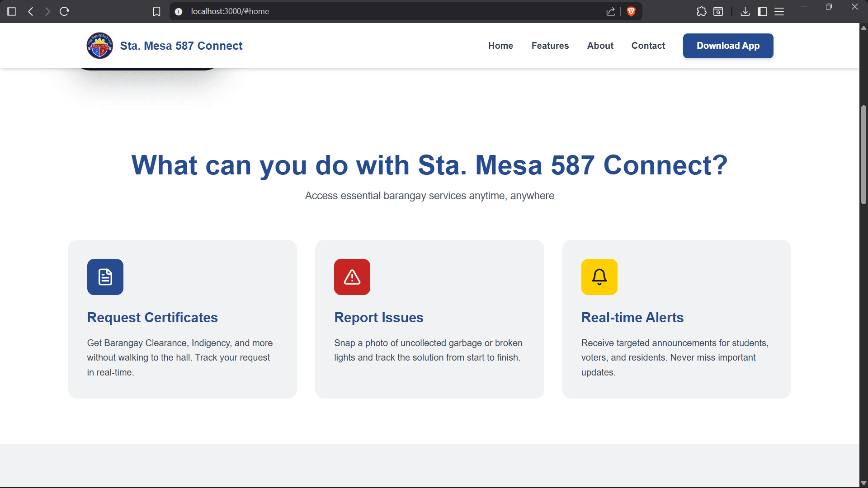Navigate to the Contact nav item
This screenshot has height=488, width=868.
[648, 46]
